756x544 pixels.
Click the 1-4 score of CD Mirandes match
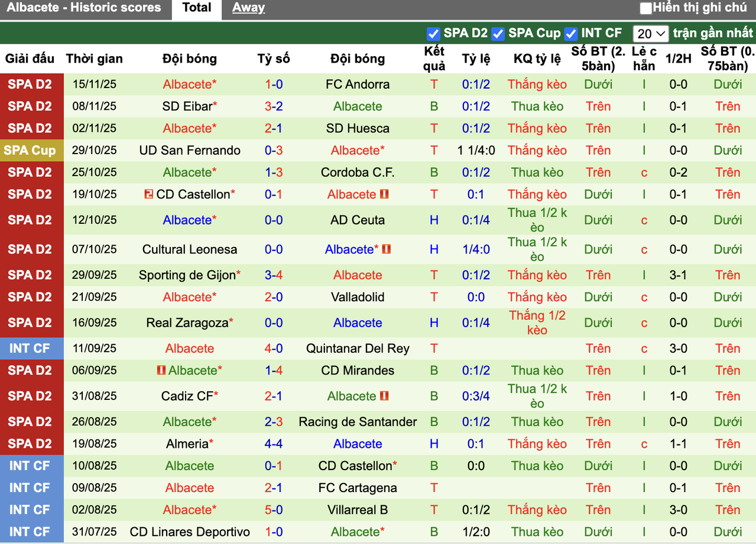[274, 370]
